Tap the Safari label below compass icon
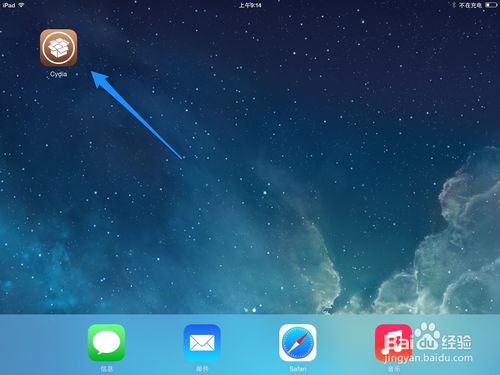This screenshot has width=500, height=375. pyautogui.click(x=298, y=369)
